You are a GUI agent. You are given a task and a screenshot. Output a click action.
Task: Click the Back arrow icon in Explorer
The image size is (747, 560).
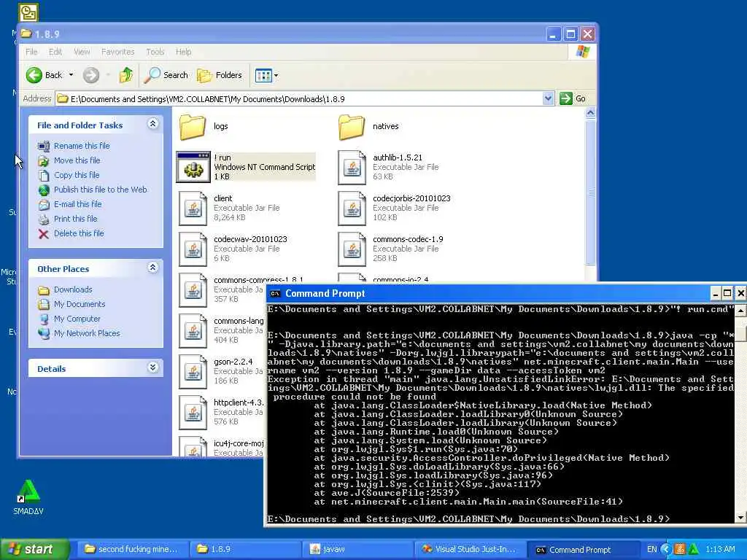coord(34,75)
